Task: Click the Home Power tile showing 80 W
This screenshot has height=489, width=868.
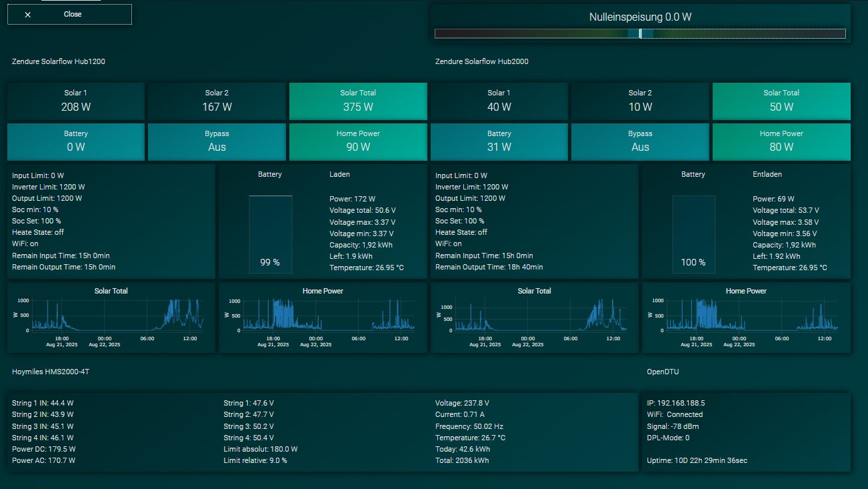Action: click(x=781, y=141)
